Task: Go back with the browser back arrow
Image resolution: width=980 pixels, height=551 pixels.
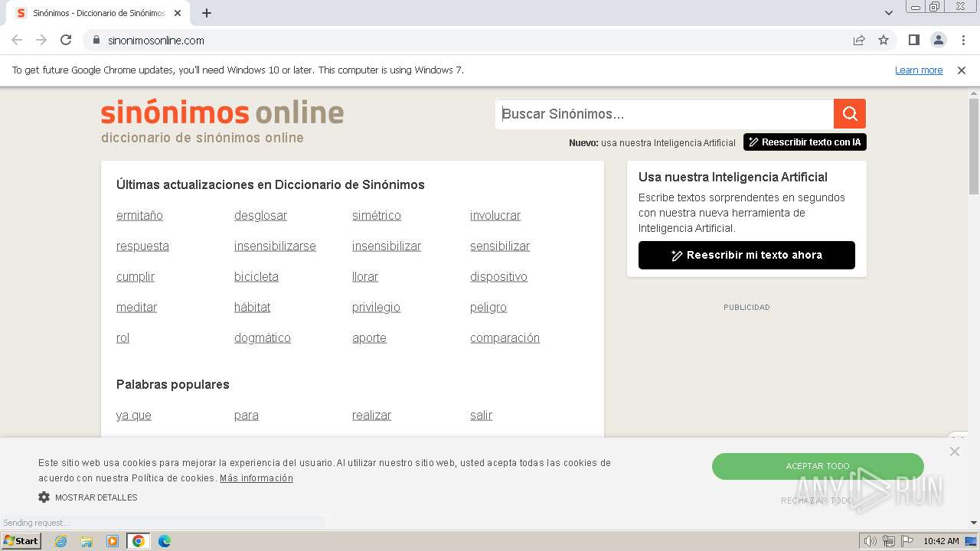Action: click(17, 41)
